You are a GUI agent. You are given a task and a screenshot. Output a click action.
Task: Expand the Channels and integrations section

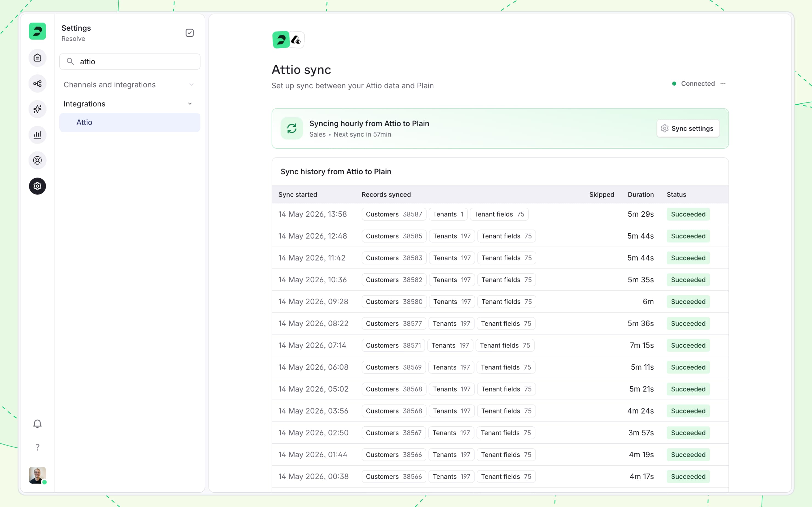point(130,84)
